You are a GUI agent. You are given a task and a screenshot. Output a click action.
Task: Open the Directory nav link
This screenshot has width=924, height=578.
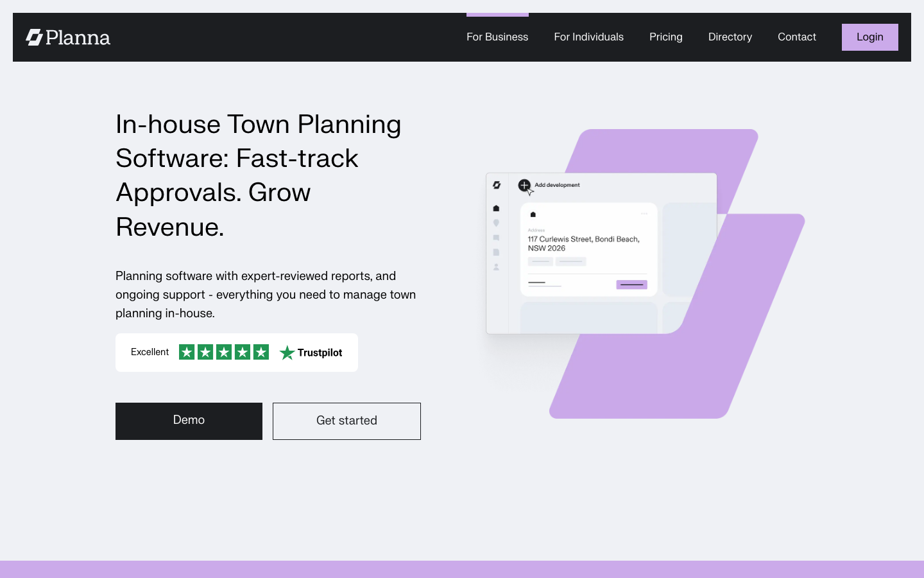tap(730, 37)
